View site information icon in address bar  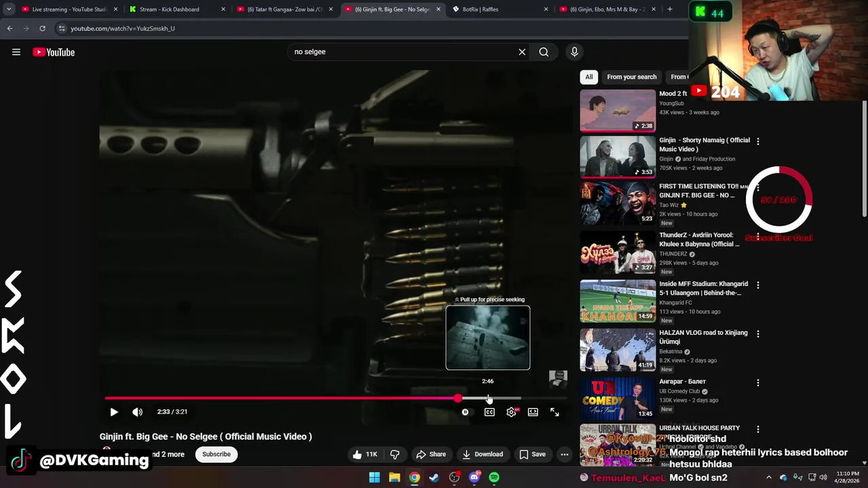pyautogui.click(x=62, y=28)
